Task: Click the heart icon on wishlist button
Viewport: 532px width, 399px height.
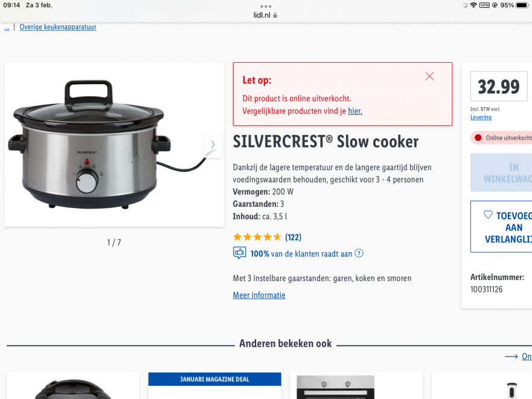Action: (488, 215)
